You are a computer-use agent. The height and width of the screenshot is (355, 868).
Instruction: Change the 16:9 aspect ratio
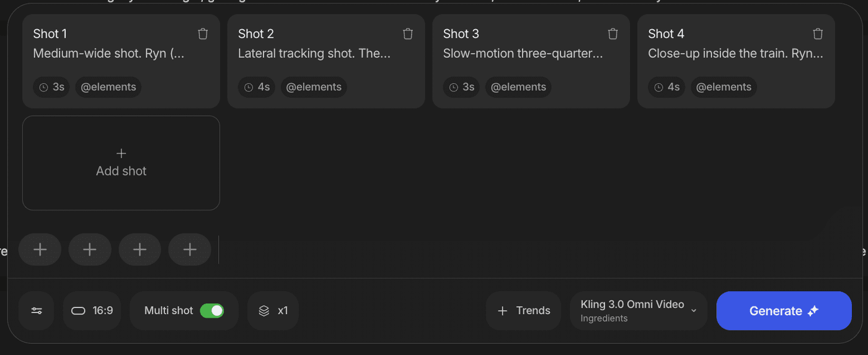(92, 311)
